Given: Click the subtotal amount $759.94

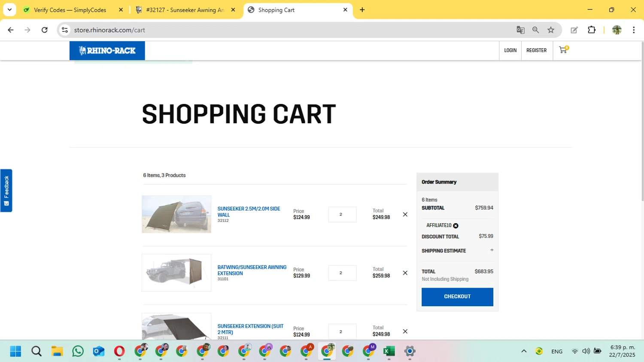Looking at the screenshot, I should point(484,208).
